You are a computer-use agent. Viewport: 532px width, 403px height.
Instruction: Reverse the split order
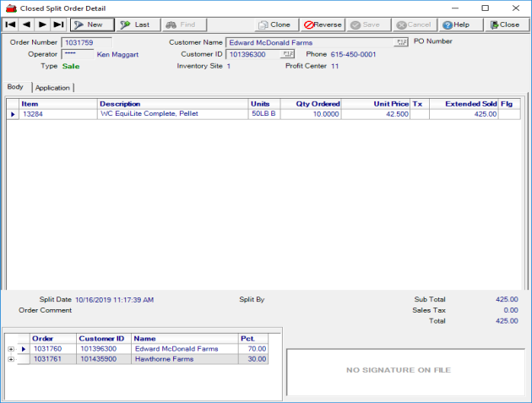pyautogui.click(x=323, y=25)
